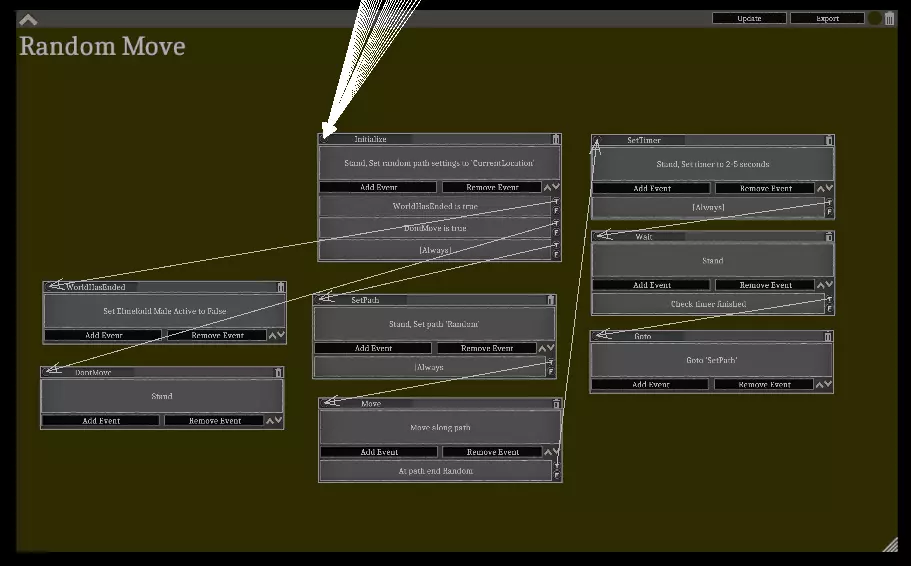The image size is (911, 566).
Task: Select the T output of SetPath's [Always] event
Action: click(x=551, y=363)
